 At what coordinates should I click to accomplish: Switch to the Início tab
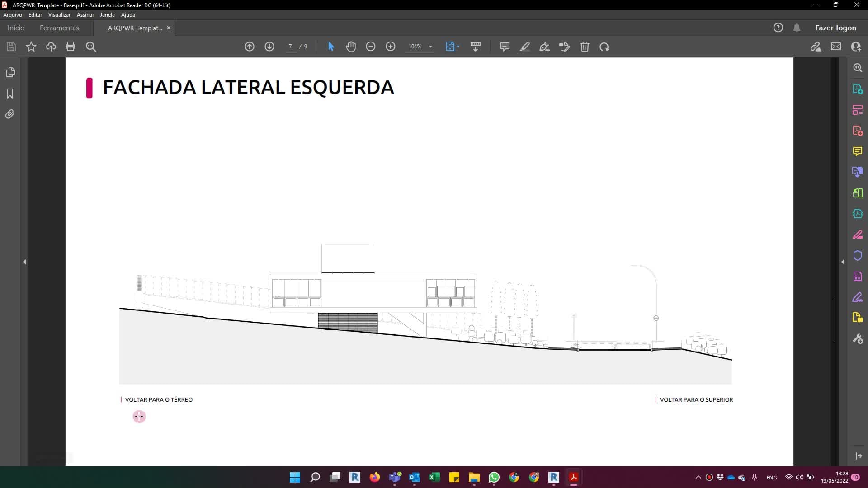pos(16,28)
